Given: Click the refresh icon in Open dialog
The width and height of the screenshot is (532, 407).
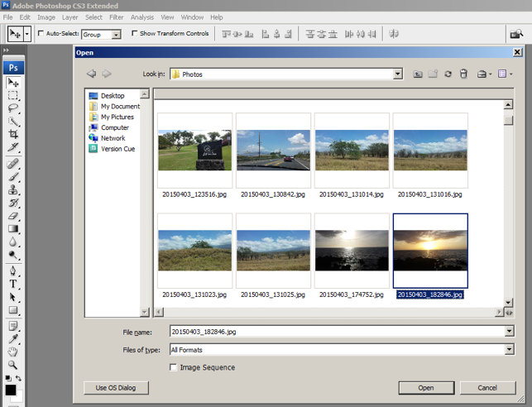Looking at the screenshot, I should point(448,74).
